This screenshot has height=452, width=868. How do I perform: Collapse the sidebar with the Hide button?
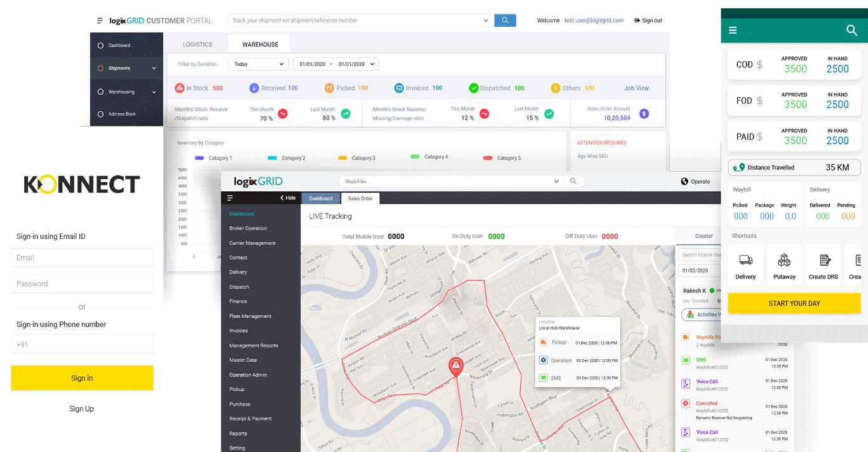[x=288, y=198]
